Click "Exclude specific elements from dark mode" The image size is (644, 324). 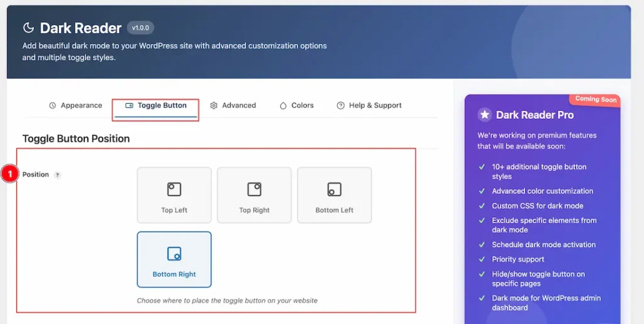click(544, 225)
